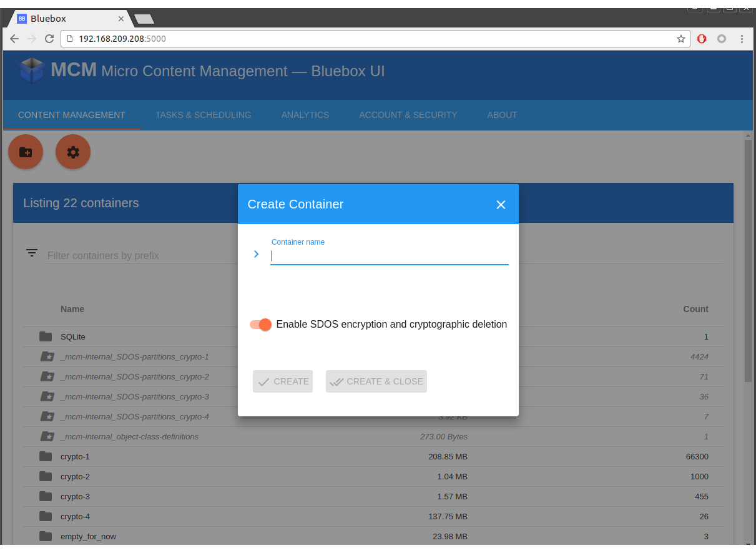Open the browser three-dot menu
The image size is (756, 553).
coord(742,39)
